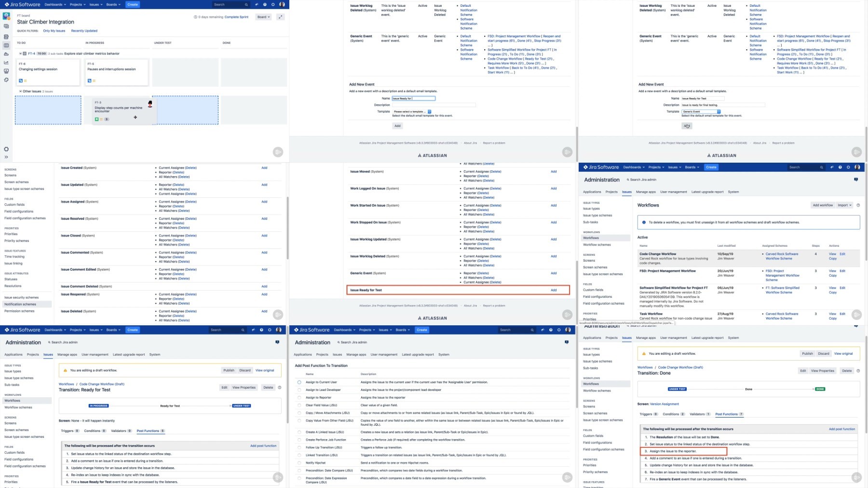Screen dimensions: 868x488
Task: Click assignee avatar on the FT-3 card
Action: click(x=150, y=104)
